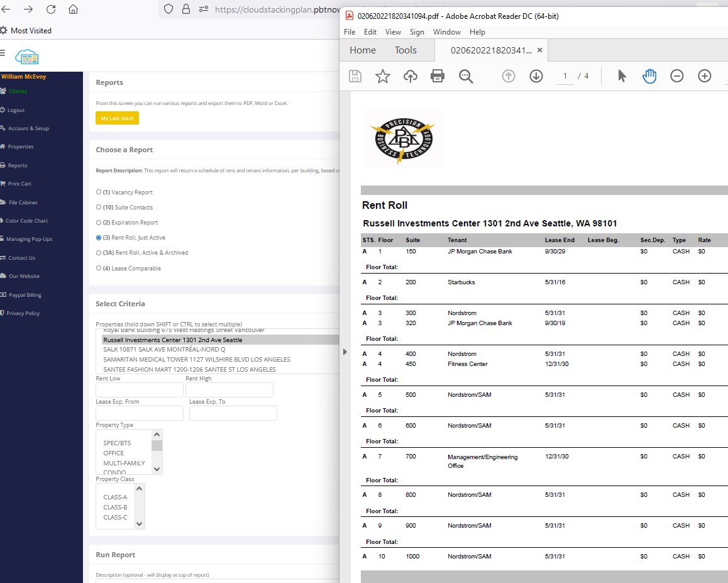The width and height of the screenshot is (728, 583).
Task: Select Vacancy Report radio option
Action: click(x=99, y=192)
